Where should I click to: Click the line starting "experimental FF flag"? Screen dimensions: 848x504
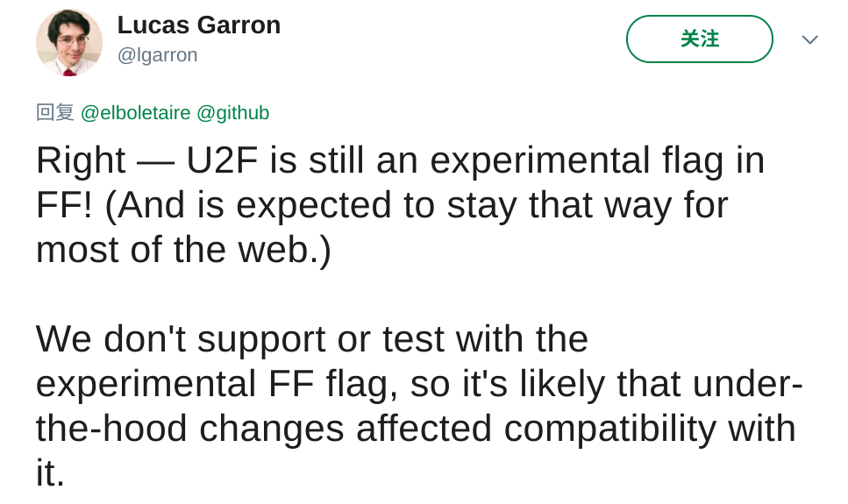pos(419,384)
